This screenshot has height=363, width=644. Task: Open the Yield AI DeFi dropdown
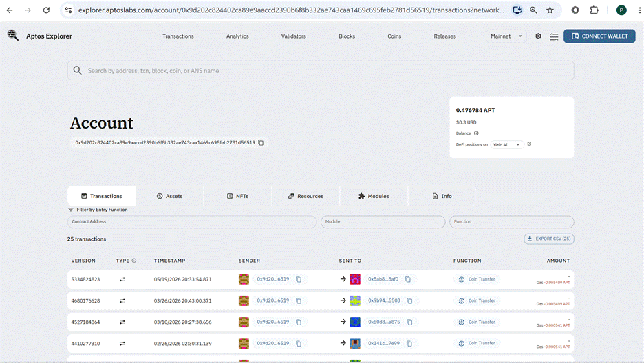pos(507,144)
